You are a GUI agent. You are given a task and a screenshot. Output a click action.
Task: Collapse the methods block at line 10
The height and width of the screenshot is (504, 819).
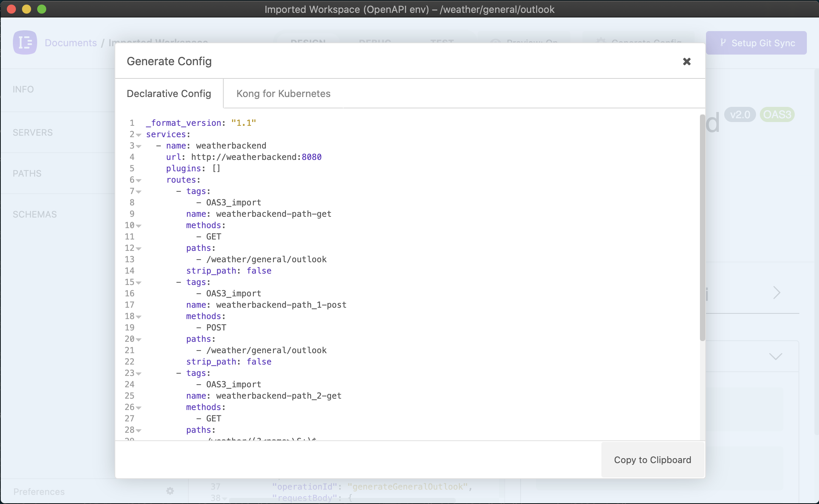point(139,226)
